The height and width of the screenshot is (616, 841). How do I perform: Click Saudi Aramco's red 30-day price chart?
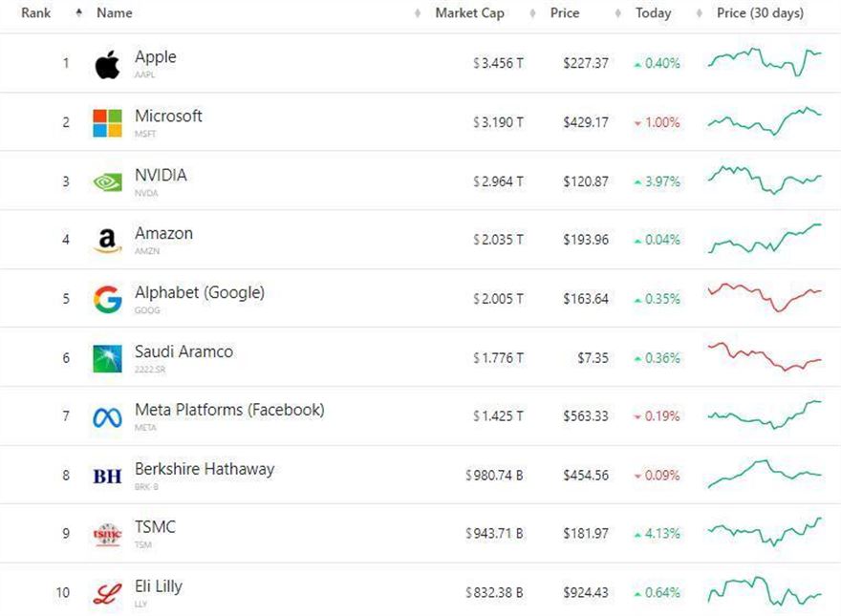[765, 357]
